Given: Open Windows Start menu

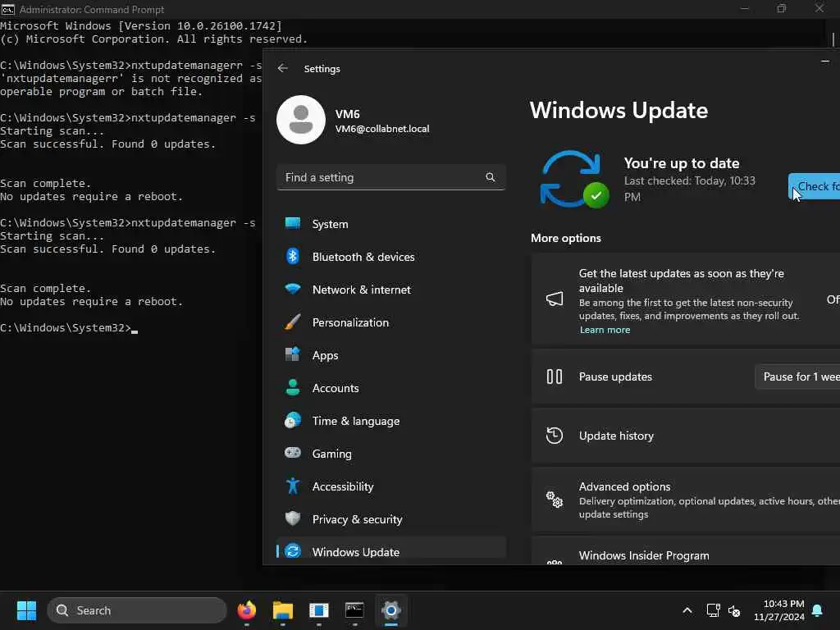Looking at the screenshot, I should 26,610.
